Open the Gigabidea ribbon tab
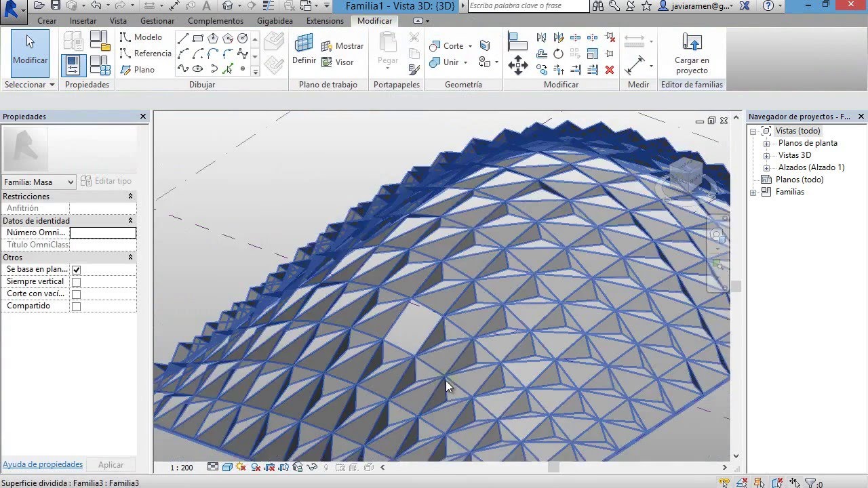This screenshot has height=488, width=868. [x=275, y=21]
